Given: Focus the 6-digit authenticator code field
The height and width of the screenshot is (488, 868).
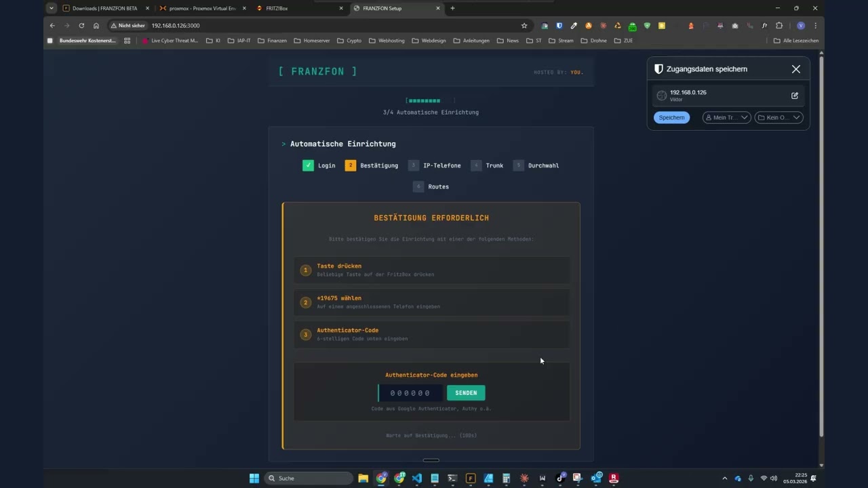Looking at the screenshot, I should coord(410,393).
